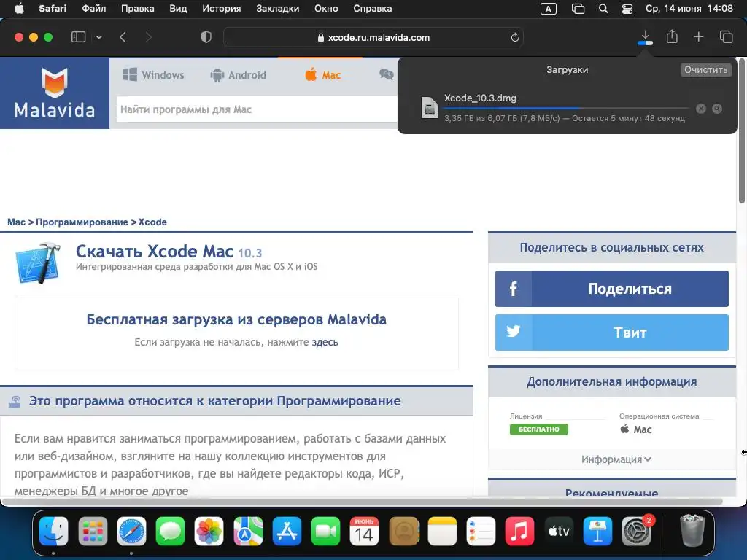
Task: Open the Справка menu
Action: (373, 9)
